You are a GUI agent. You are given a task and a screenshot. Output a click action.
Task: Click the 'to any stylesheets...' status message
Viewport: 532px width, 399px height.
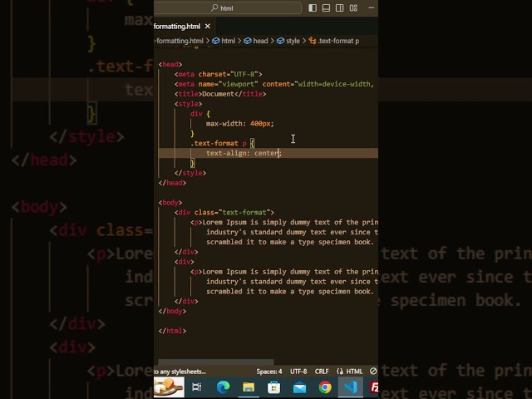point(180,372)
